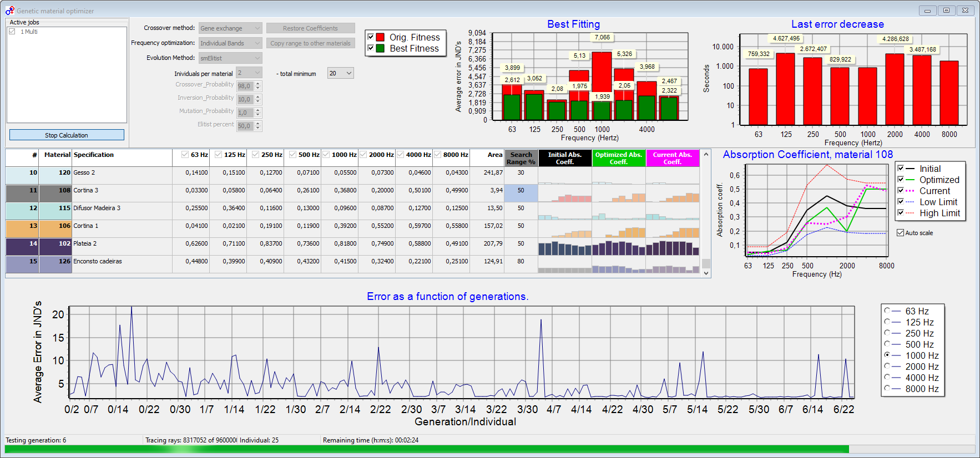Select the 500 Hz radio button
This screenshot has width=980, height=458.
click(887, 344)
